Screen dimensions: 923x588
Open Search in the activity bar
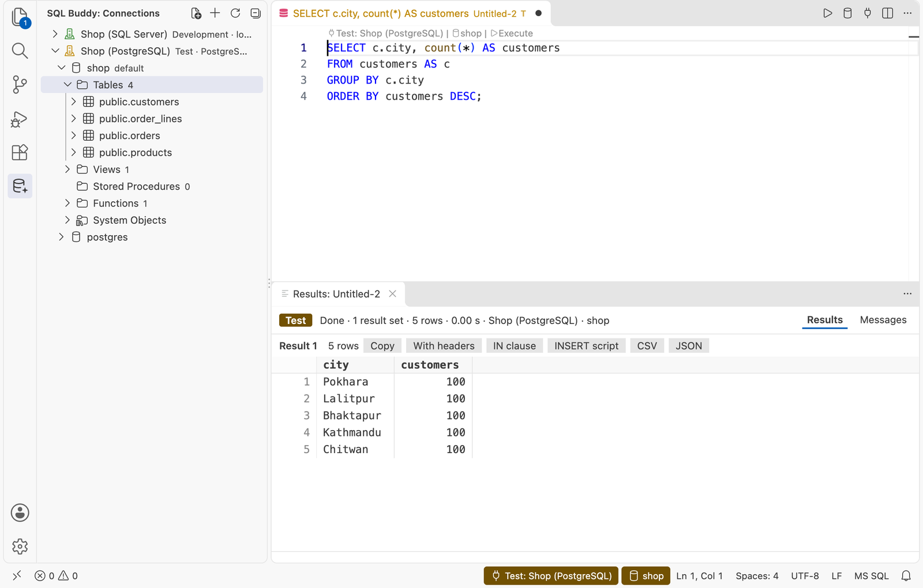[20, 51]
